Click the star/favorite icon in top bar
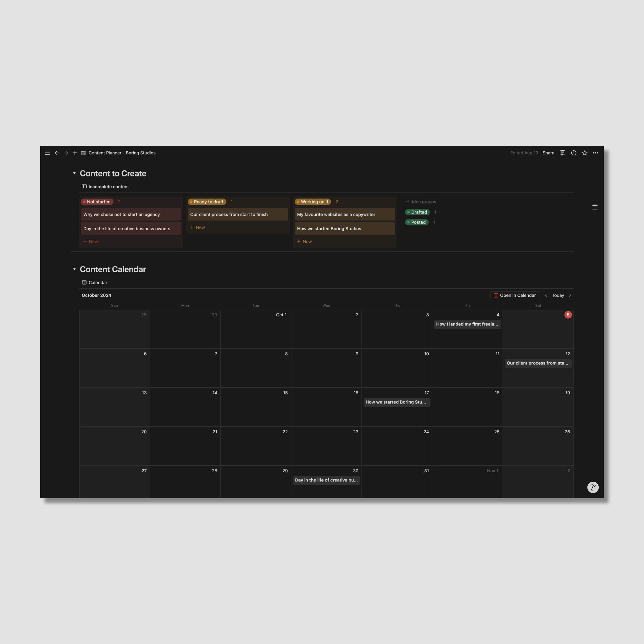The image size is (644, 644). coord(585,153)
